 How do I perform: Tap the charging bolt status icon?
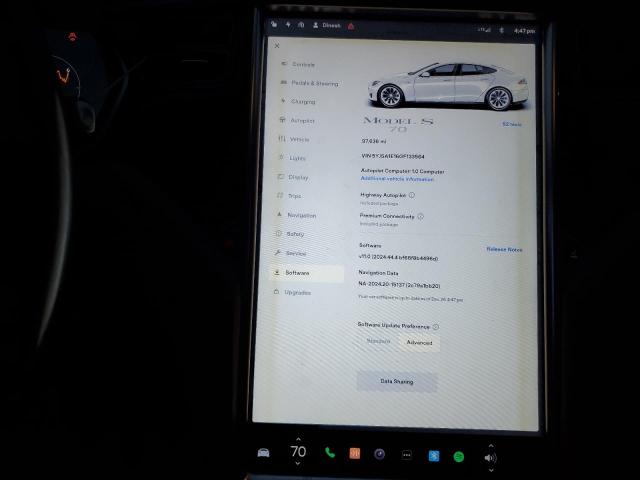click(288, 24)
